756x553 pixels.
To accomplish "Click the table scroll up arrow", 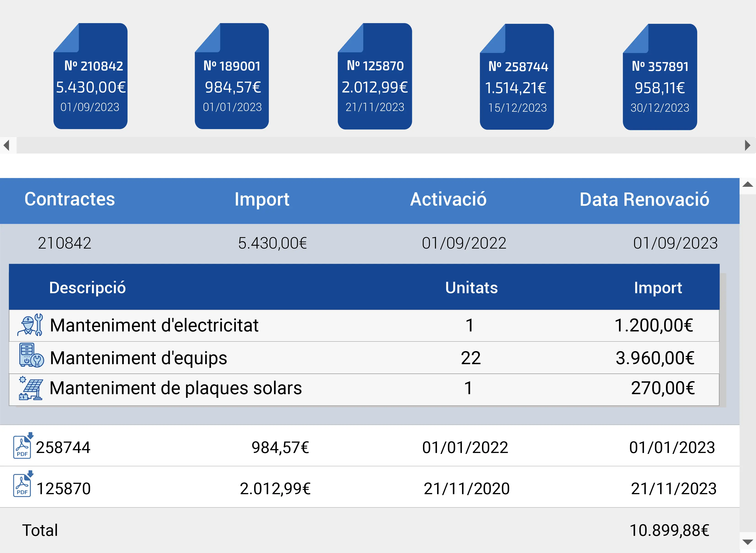I will [x=748, y=184].
